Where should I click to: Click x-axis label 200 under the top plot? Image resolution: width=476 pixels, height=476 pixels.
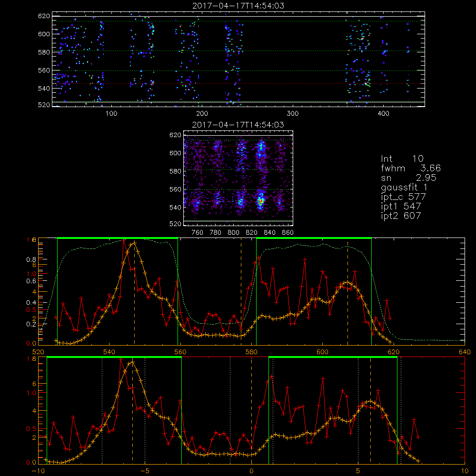(202, 114)
